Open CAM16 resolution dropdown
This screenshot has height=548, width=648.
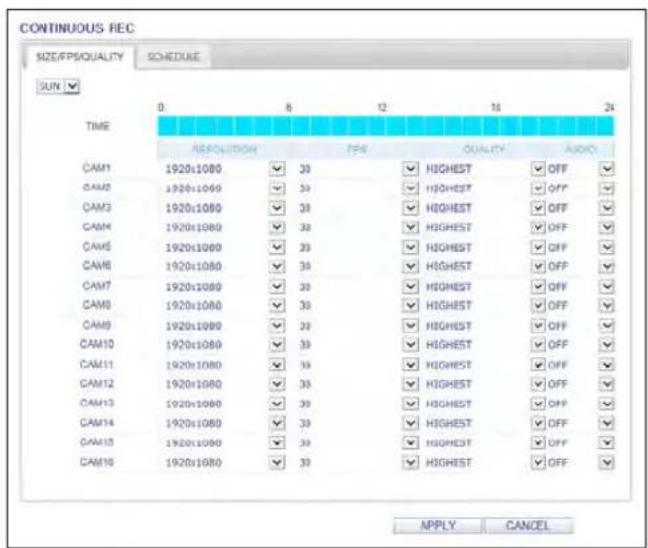277,462
